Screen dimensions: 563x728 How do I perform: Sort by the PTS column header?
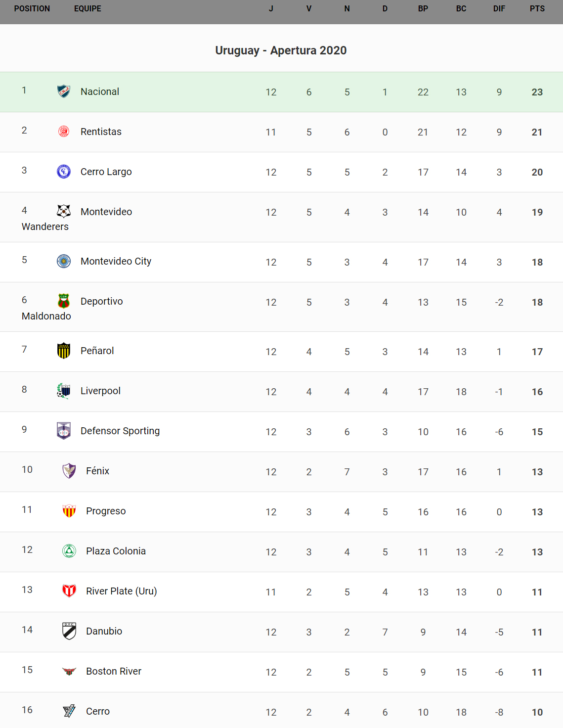537,9
